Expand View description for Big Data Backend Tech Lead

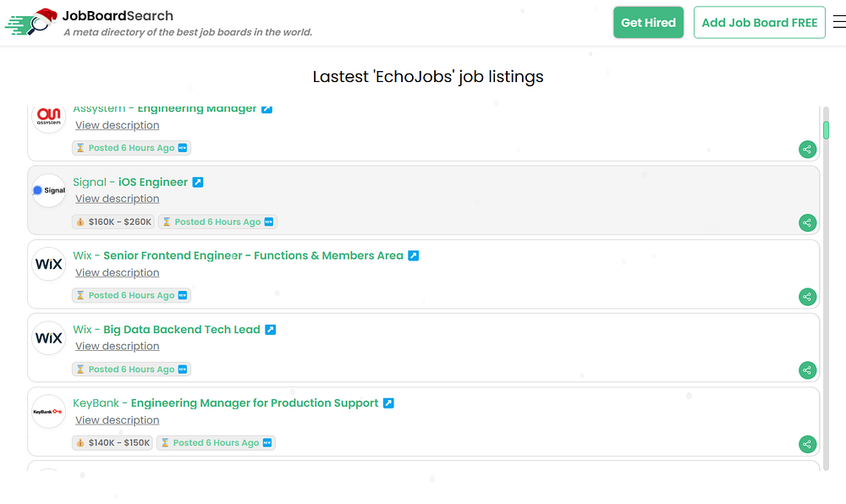pos(117,346)
